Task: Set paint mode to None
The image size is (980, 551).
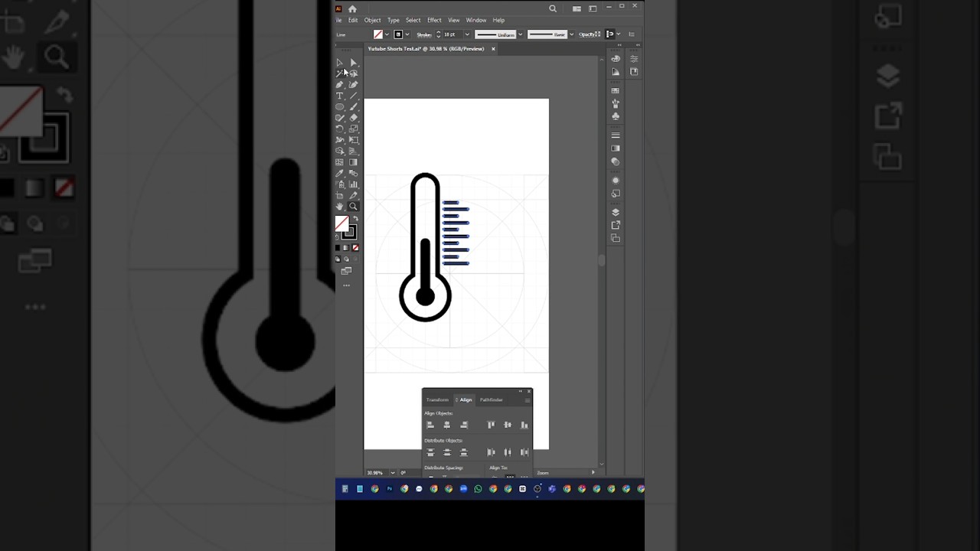Action: 355,248
